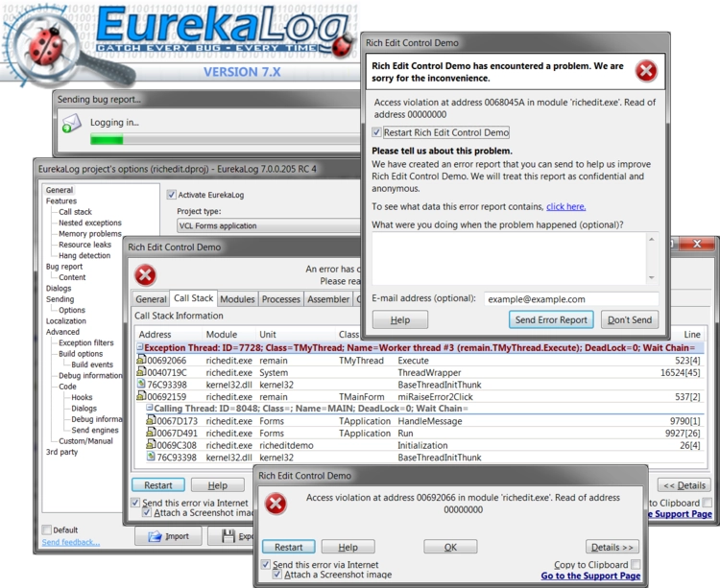Click the envelope icon beside Logging in
This screenshot has height=588, width=720.
[72, 123]
